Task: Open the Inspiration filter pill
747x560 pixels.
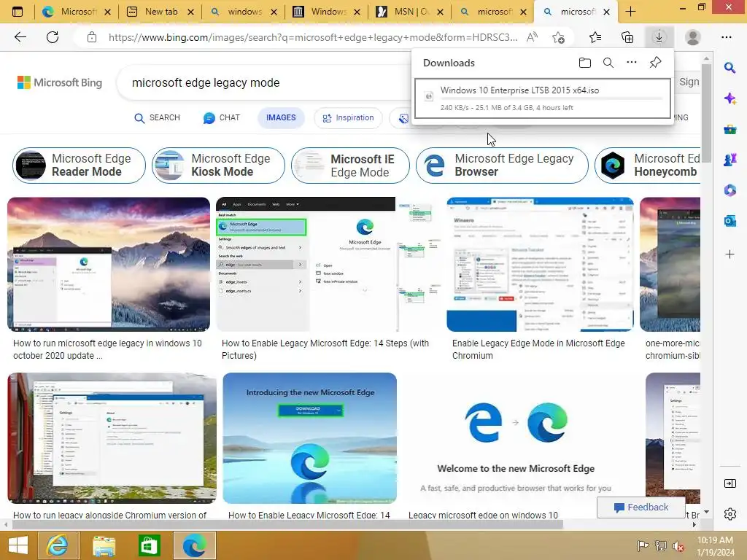Action: point(348,117)
